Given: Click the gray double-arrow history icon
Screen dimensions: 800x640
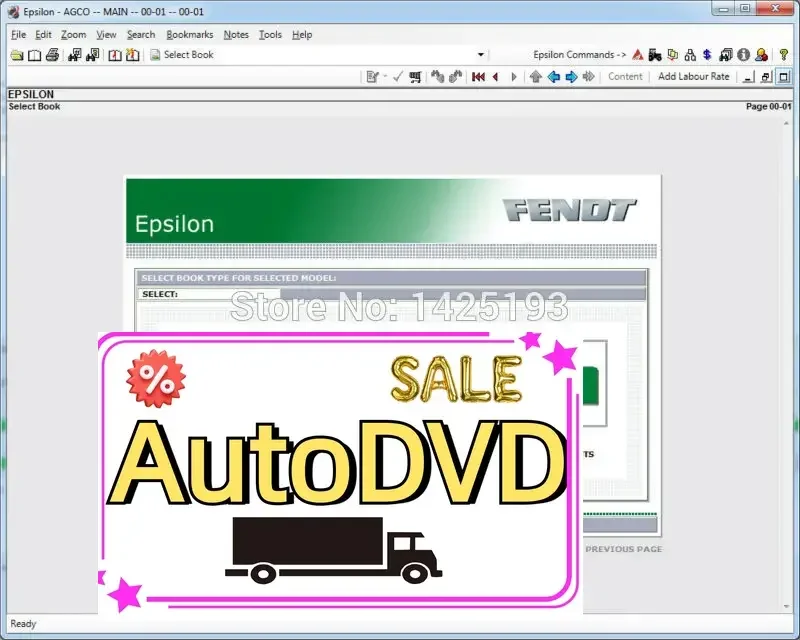Looking at the screenshot, I should [589, 77].
